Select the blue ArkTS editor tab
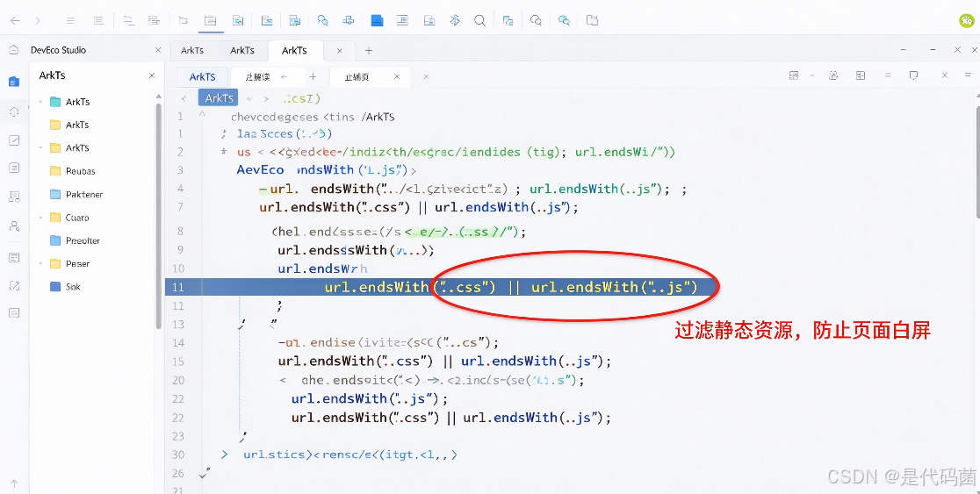Image resolution: width=980 pixels, height=494 pixels. coord(203,77)
